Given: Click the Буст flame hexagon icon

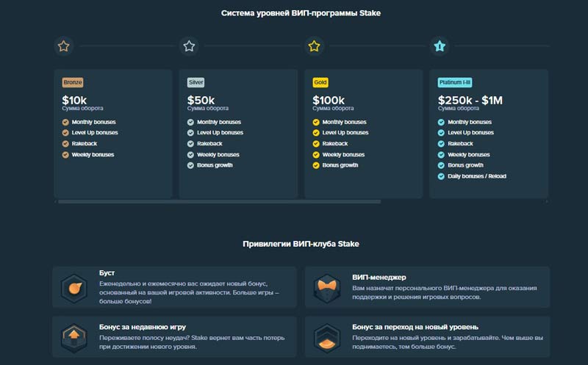Looking at the screenshot, I should tap(74, 286).
